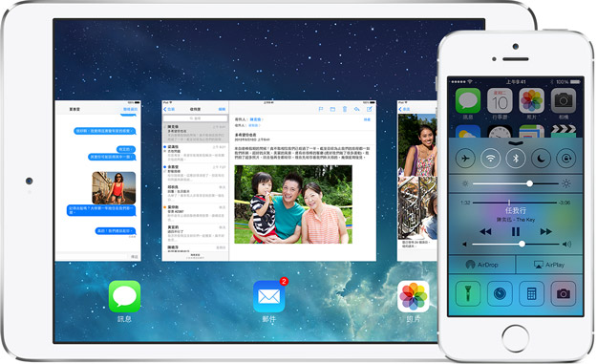Open the Photos app icon on the iPad
Image resolution: width=597 pixels, height=364 pixels.
click(413, 296)
